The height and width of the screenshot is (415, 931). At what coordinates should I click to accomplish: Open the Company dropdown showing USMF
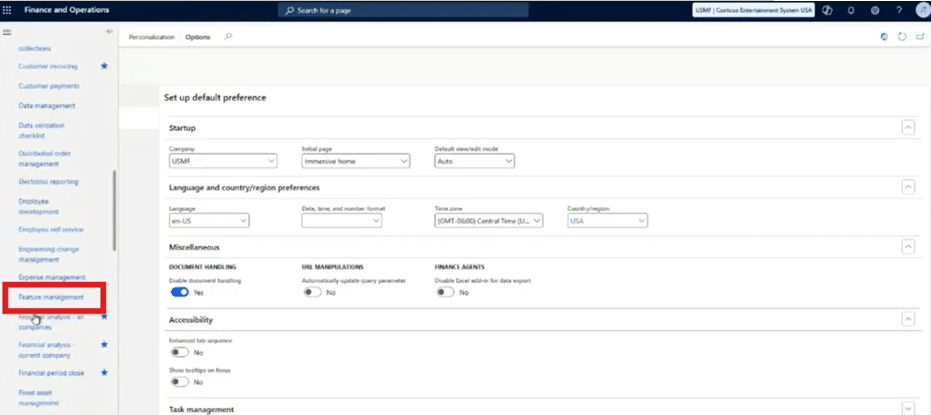pos(223,161)
